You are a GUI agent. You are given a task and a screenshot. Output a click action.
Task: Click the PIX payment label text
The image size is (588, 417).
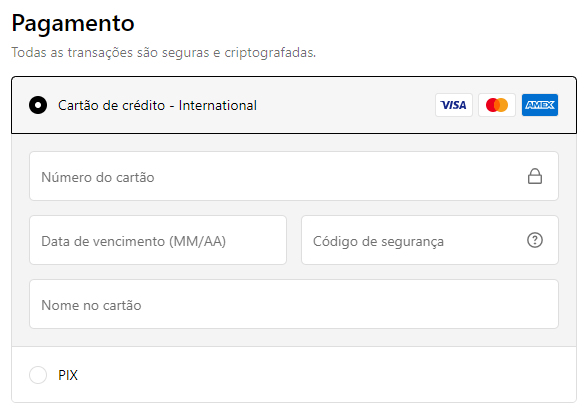click(x=68, y=375)
